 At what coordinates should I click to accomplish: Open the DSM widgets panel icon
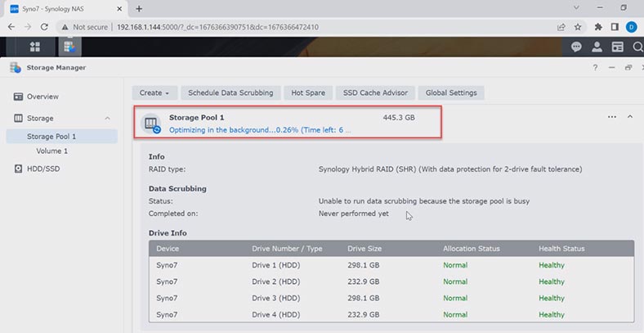[x=617, y=47]
